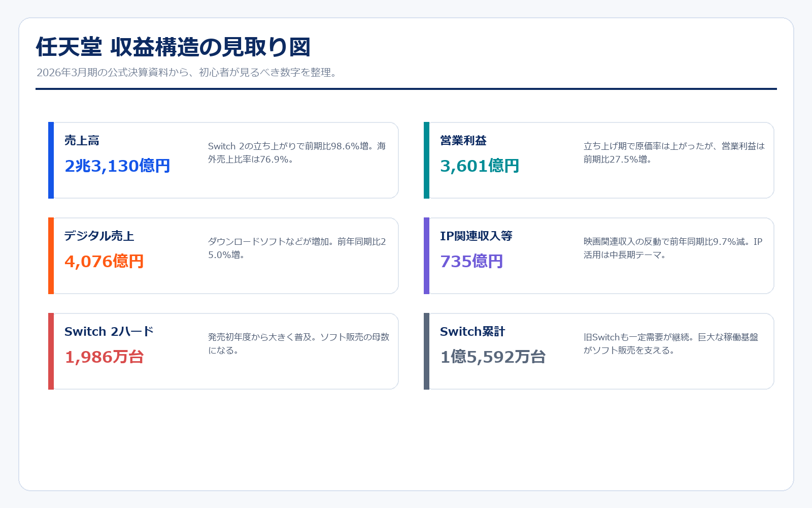Click the value 1億5,592万台
The height and width of the screenshot is (508, 812).
493,357
